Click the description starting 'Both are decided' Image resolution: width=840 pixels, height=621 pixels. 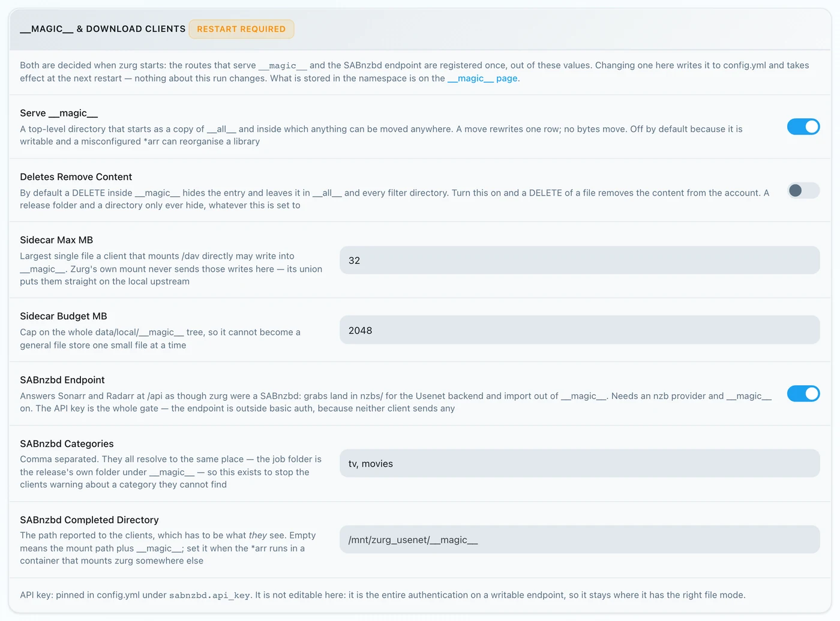[x=415, y=71]
